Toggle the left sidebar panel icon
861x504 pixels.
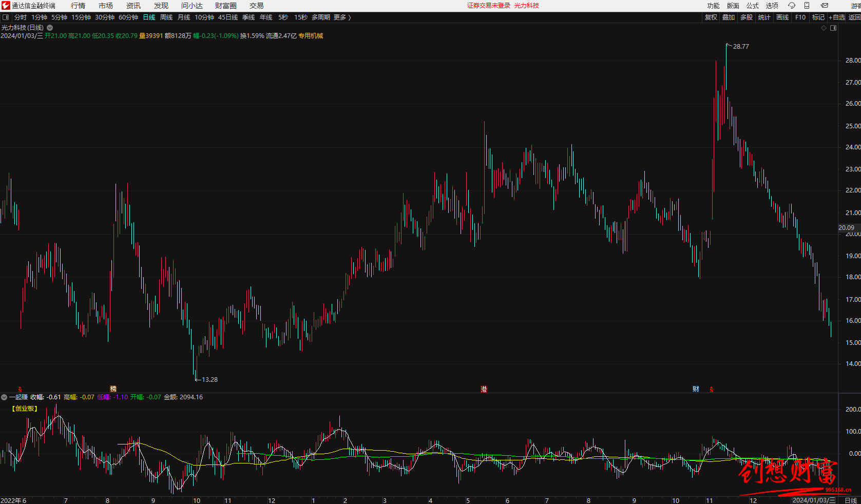tap(6, 17)
